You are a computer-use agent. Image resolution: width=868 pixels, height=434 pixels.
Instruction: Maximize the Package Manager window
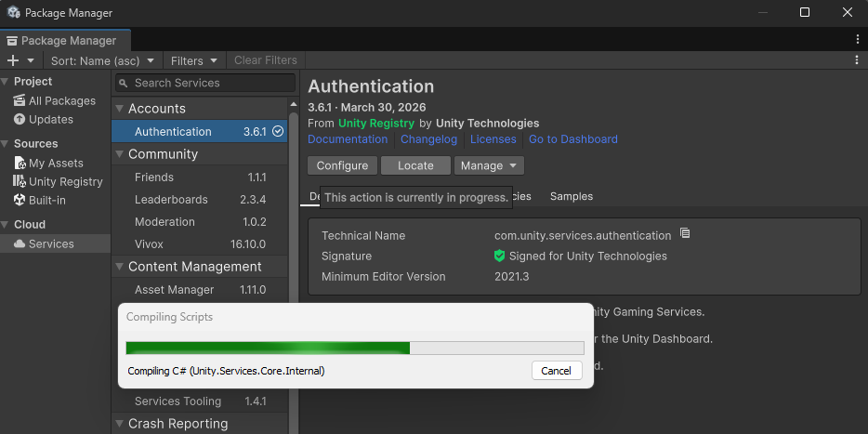click(x=805, y=12)
